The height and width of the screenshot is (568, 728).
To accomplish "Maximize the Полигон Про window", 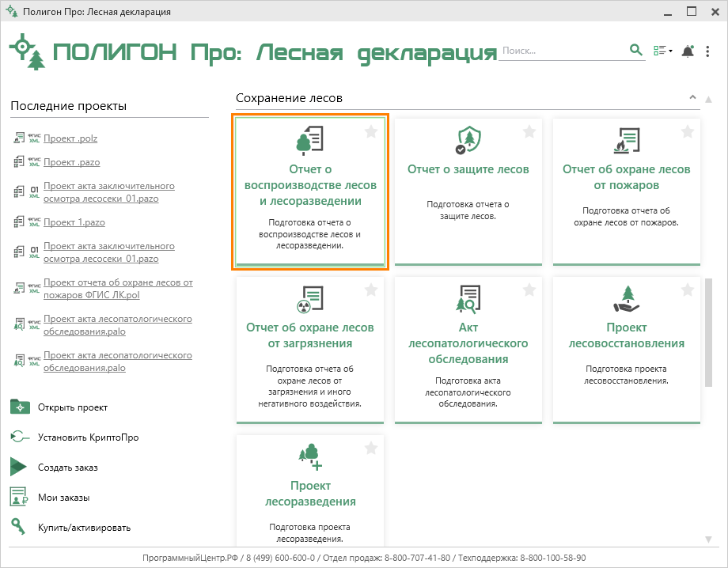I will tap(692, 12).
